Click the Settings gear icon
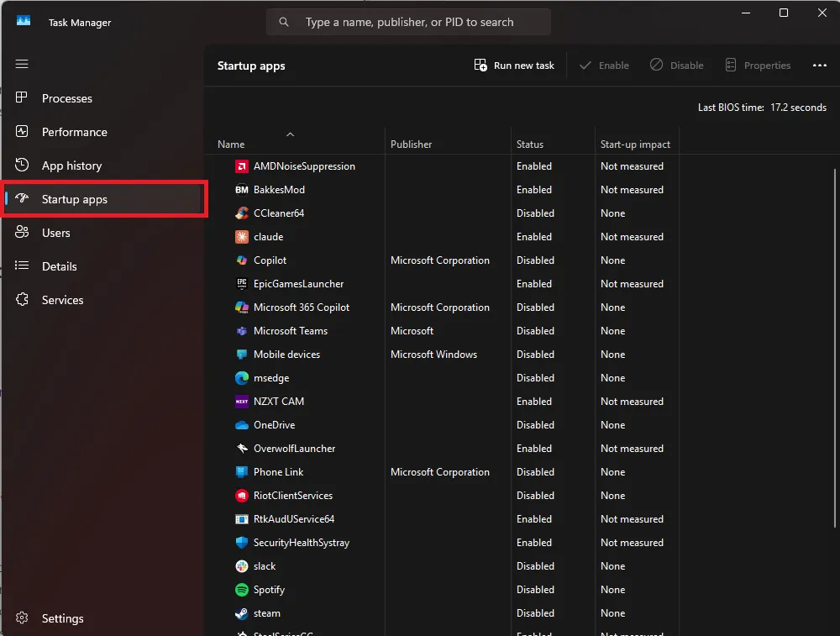This screenshot has height=636, width=840. (x=21, y=618)
